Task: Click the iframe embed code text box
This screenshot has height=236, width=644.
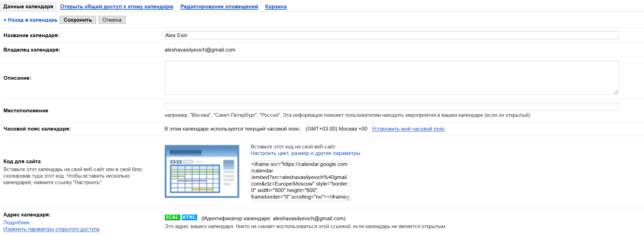Action: (301, 181)
